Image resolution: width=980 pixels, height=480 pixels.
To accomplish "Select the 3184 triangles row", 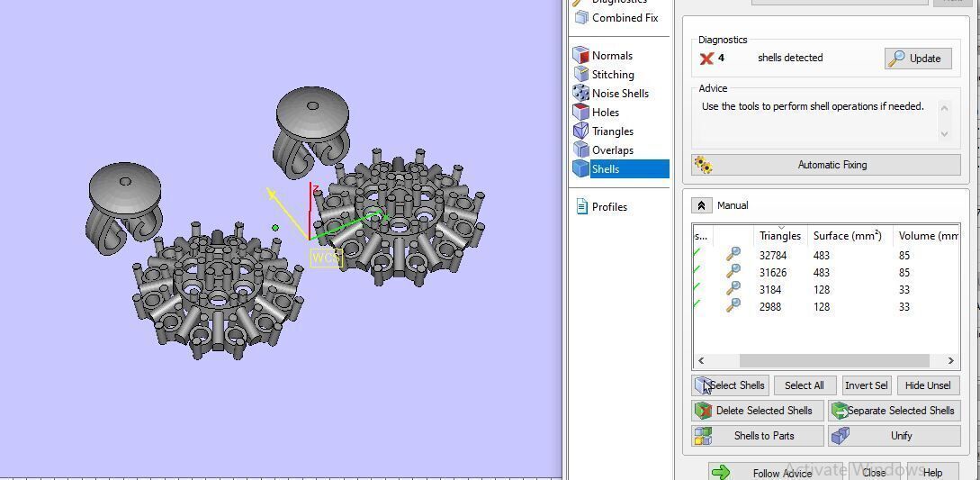I will pyautogui.click(x=826, y=289).
